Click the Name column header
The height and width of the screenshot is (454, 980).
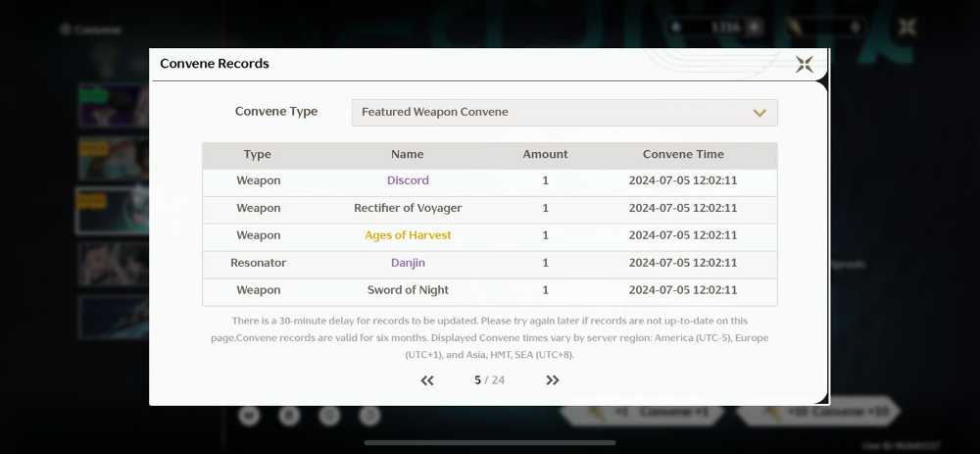(408, 155)
